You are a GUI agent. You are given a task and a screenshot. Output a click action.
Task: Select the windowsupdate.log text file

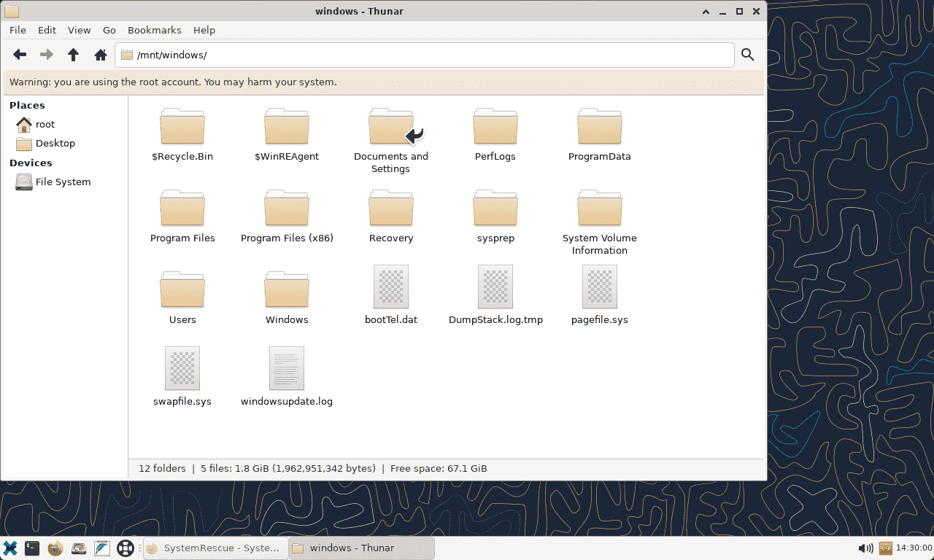[287, 376]
